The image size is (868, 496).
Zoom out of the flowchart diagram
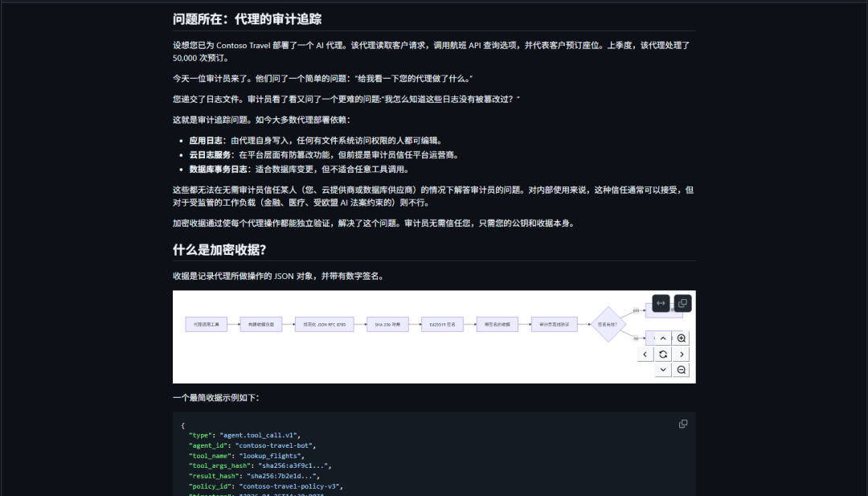(682, 370)
